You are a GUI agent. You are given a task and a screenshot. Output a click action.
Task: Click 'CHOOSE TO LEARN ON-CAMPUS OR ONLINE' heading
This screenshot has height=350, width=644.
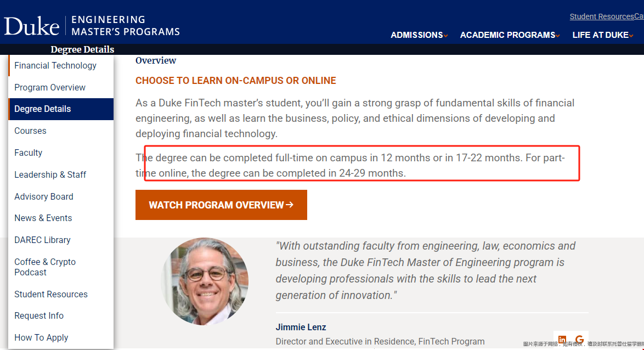(x=236, y=81)
